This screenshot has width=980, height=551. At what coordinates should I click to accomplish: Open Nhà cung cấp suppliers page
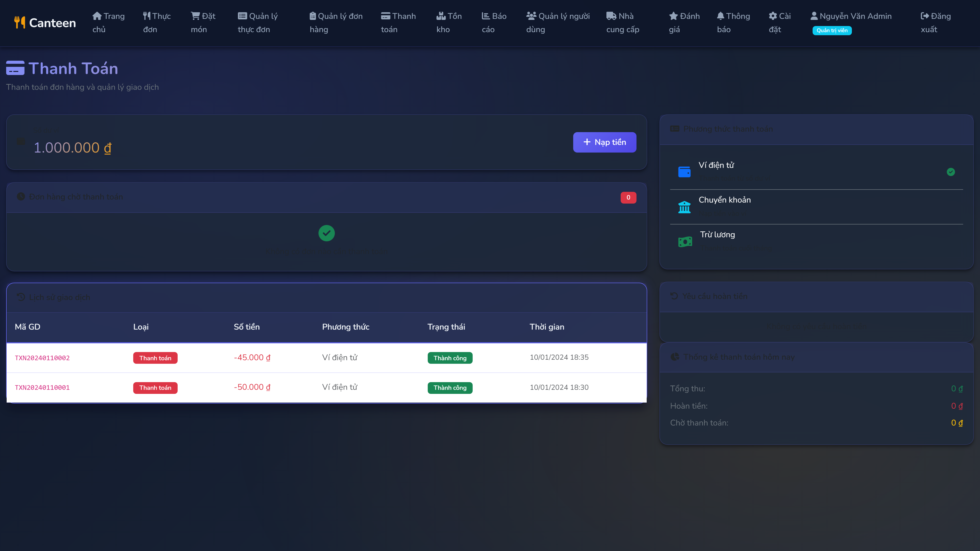pyautogui.click(x=622, y=23)
